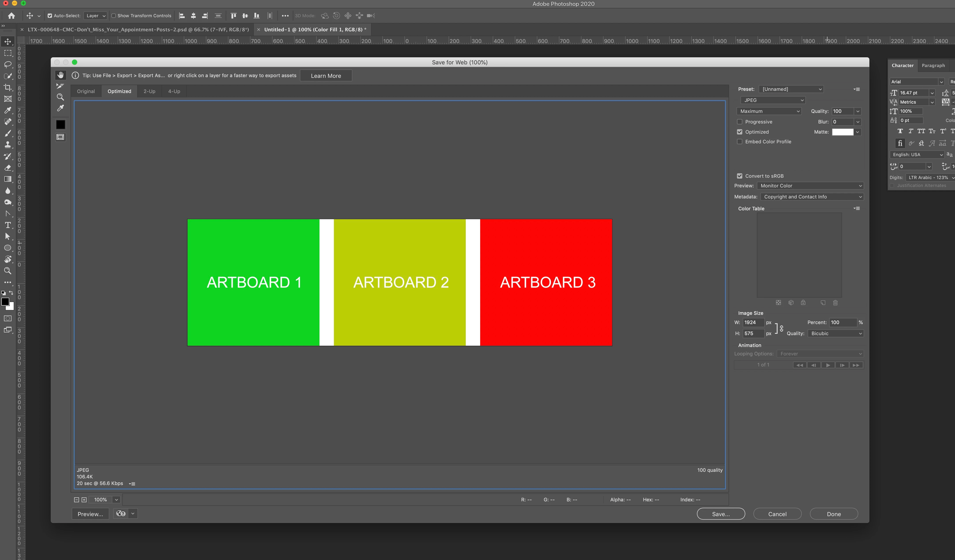Go to the Photoshop Home screen icon

tap(11, 15)
